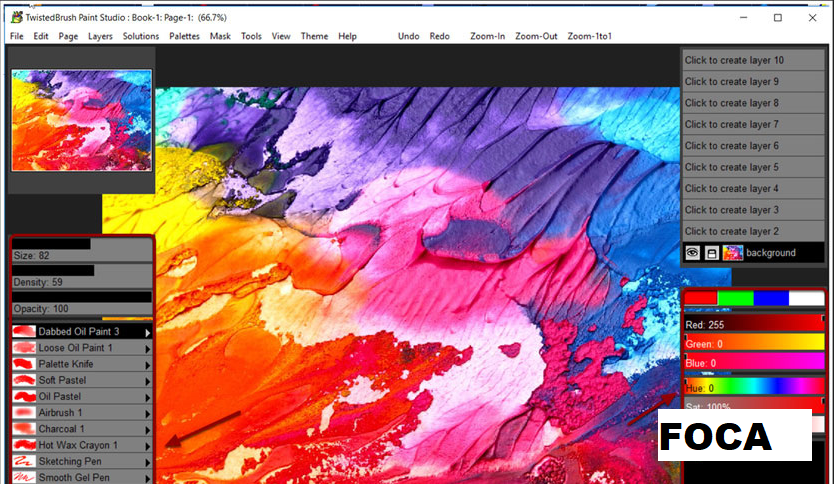The image size is (835, 484).
Task: Click the Zoom-In button
Action: pos(487,36)
